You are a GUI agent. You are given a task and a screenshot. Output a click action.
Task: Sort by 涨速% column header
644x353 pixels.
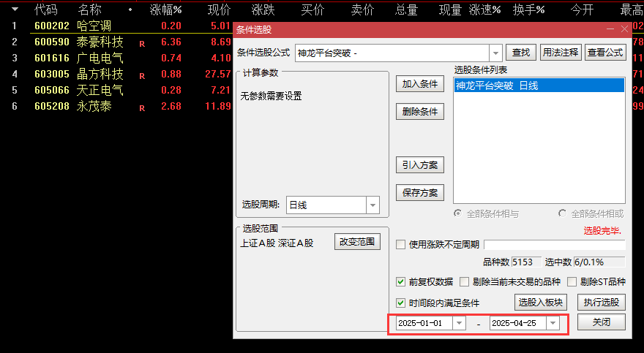tap(484, 9)
